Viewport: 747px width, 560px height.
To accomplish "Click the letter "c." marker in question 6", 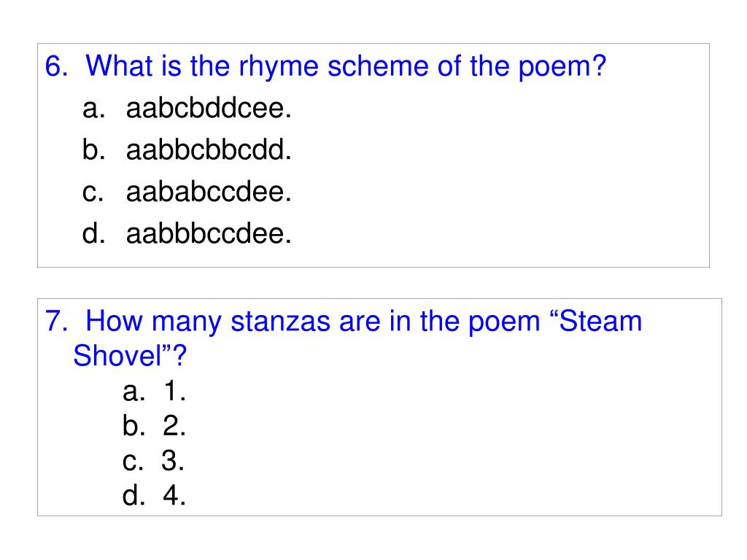I will click(x=93, y=192).
